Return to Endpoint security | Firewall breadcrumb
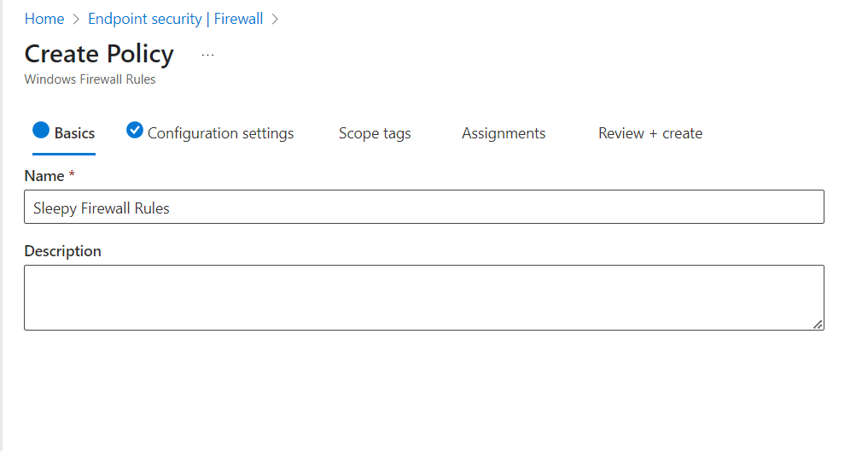The width and height of the screenshot is (868, 451). [x=175, y=19]
